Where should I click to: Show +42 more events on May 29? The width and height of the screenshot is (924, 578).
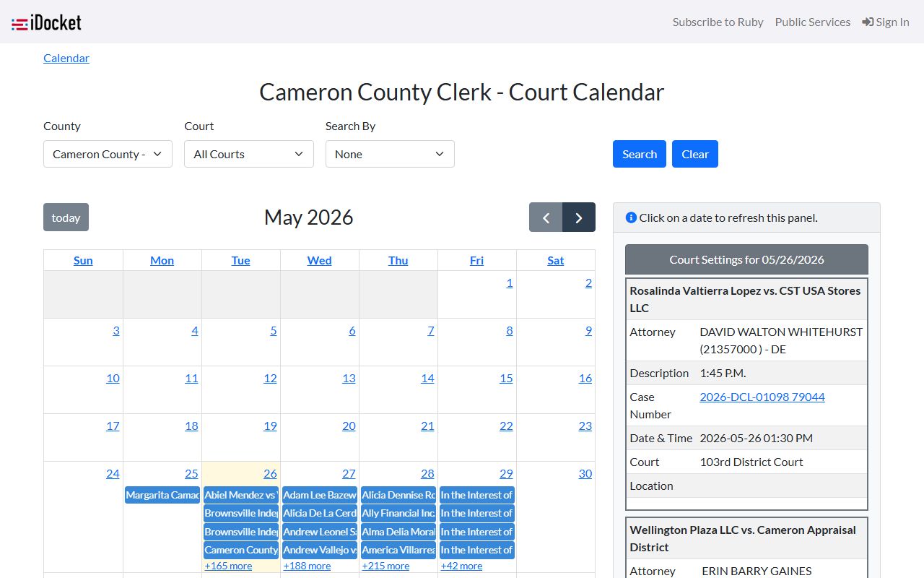(461, 566)
